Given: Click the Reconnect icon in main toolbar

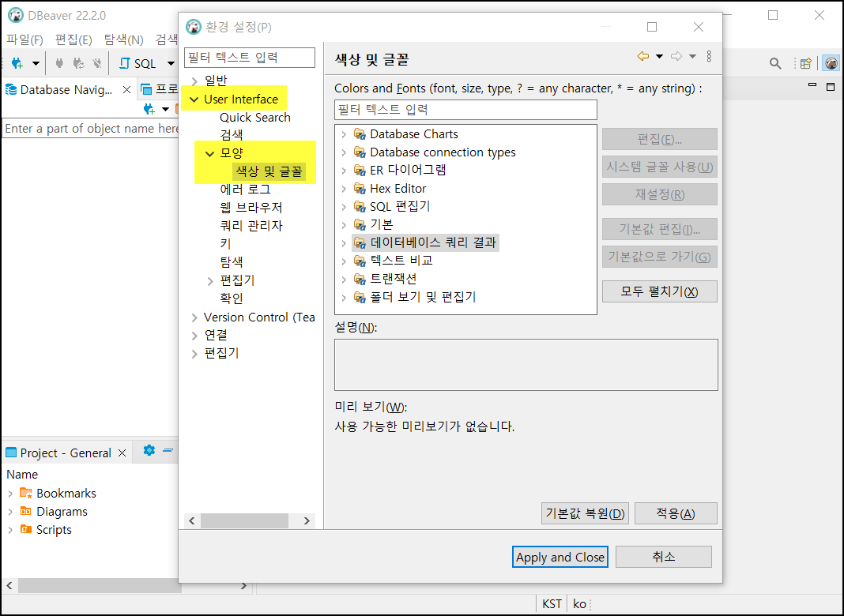Looking at the screenshot, I should pos(78,63).
